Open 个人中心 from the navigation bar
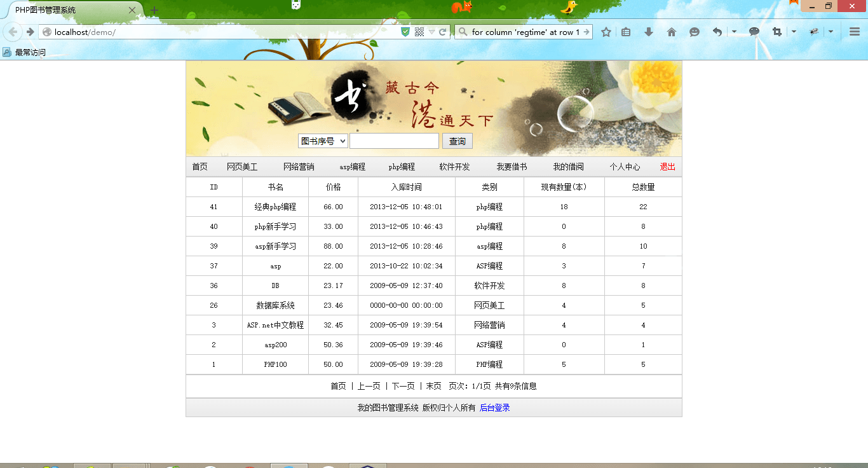 click(625, 167)
